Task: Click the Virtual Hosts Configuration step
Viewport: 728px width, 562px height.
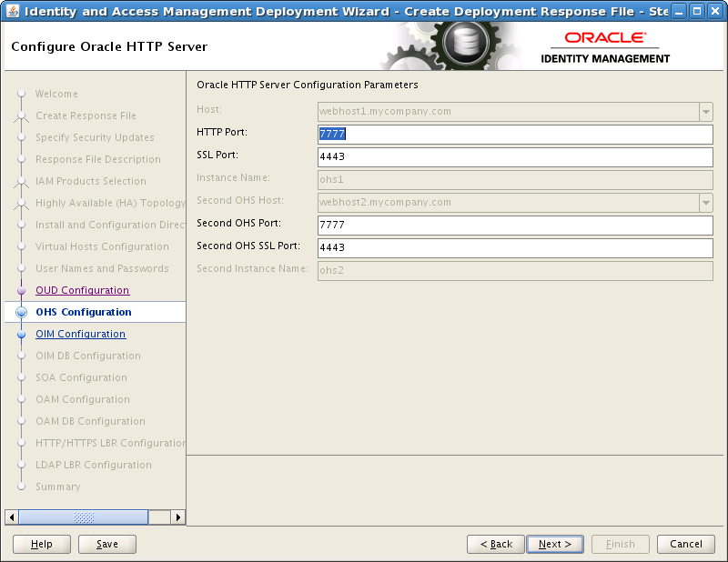Action: click(102, 246)
